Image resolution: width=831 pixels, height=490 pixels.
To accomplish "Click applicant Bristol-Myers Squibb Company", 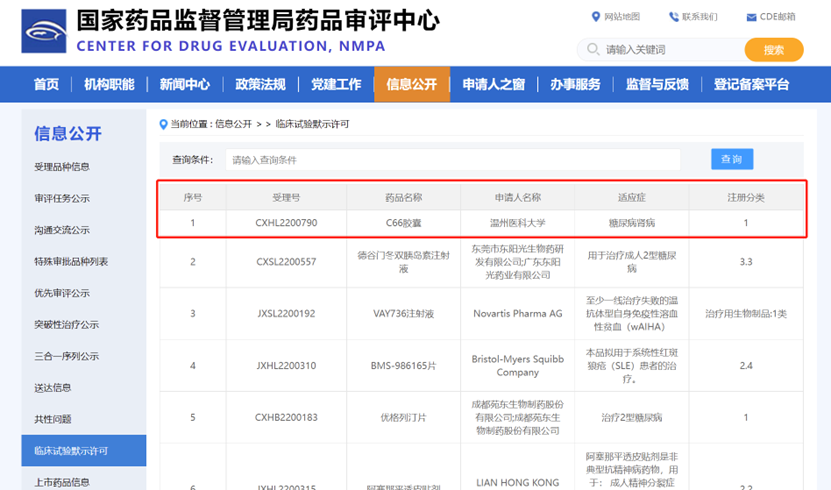I will (518, 366).
